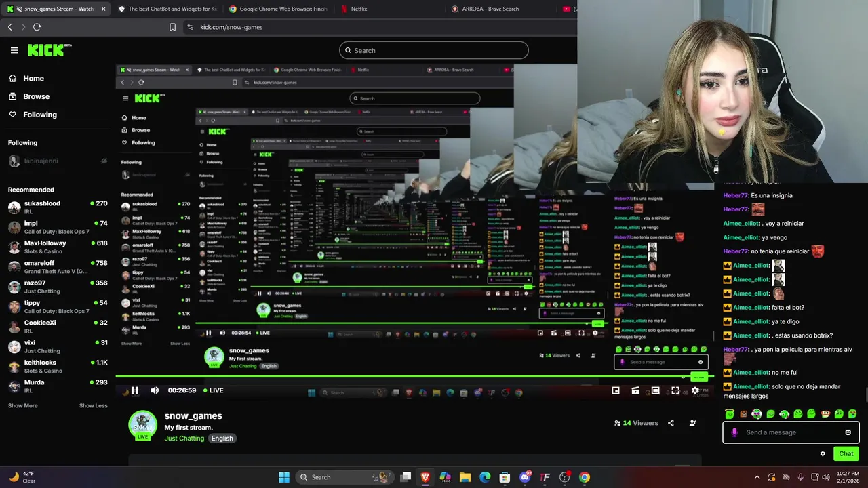Select the first green emote in emote row

click(730, 414)
